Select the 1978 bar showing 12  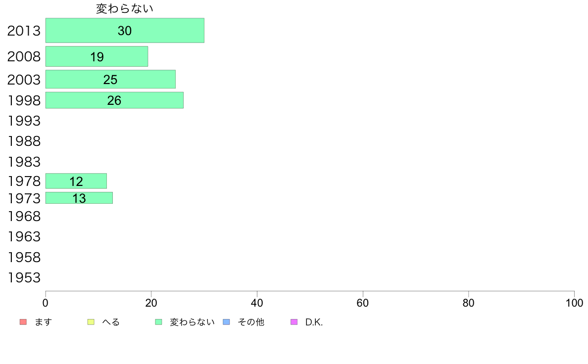tap(76, 181)
